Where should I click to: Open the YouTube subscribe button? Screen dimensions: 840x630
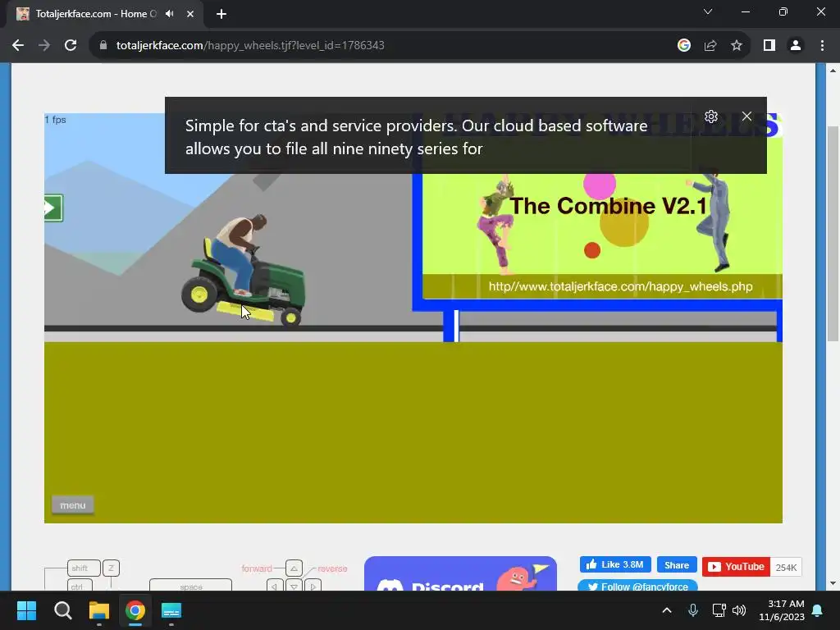(736, 567)
